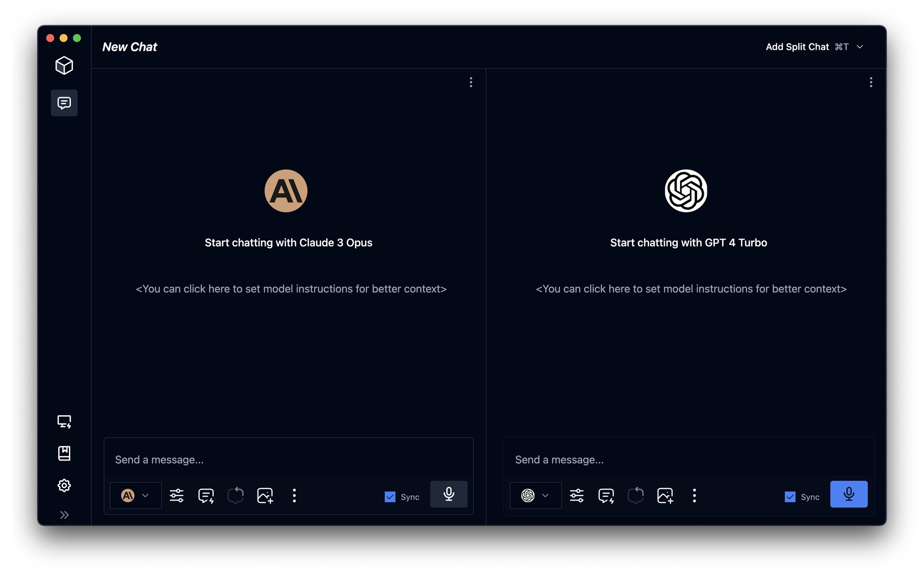Open the settings gear in sidebar
Viewport: 924px width, 575px height.
tap(64, 485)
